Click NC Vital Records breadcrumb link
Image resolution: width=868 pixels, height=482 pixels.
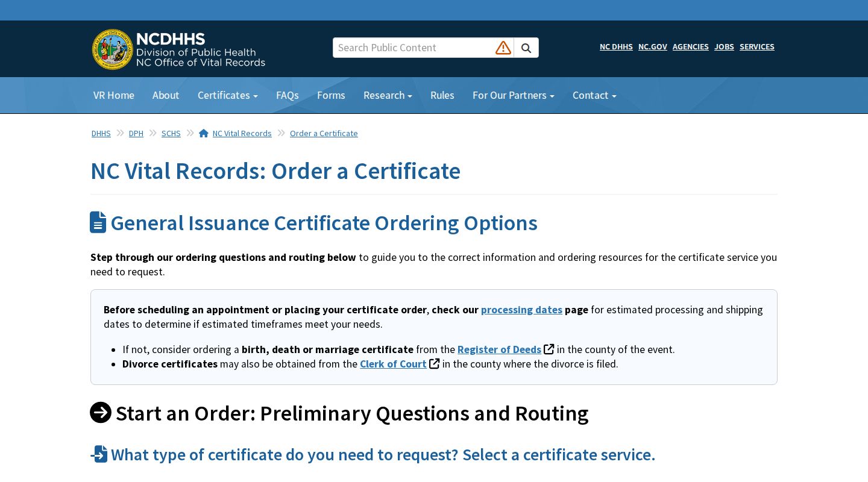(242, 133)
